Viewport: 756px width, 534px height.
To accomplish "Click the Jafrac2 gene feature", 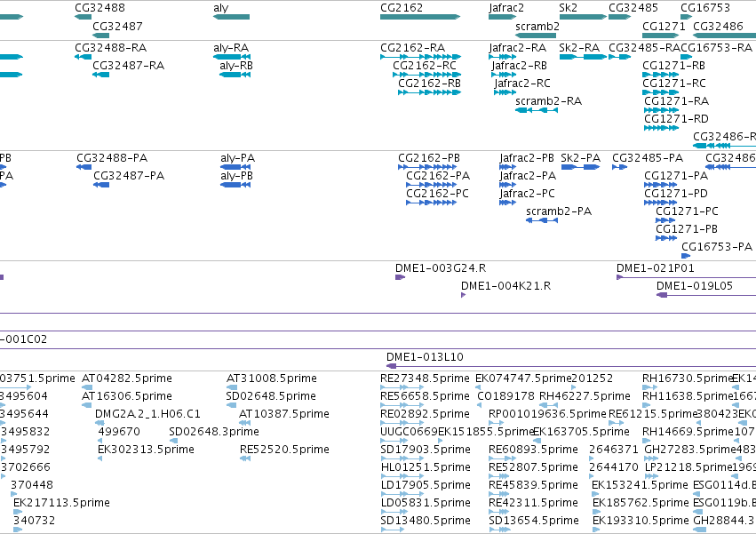I will coord(503,17).
